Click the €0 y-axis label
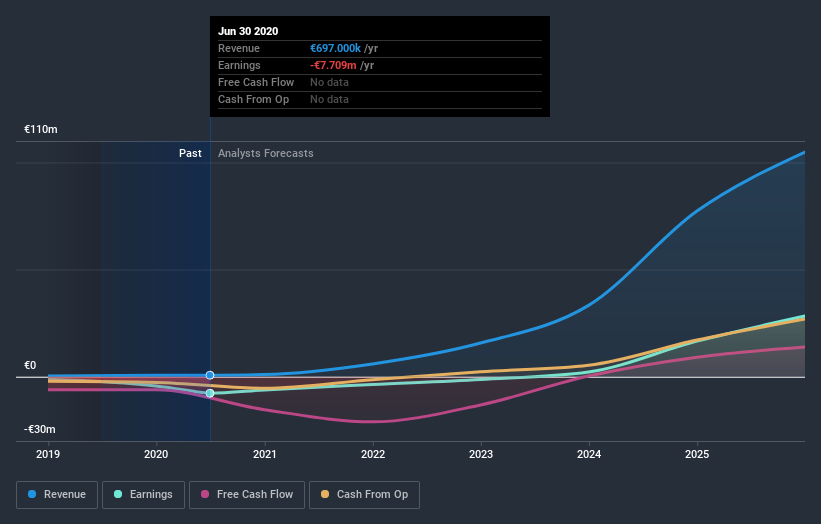Screen dimensions: 821x524 tap(30, 365)
